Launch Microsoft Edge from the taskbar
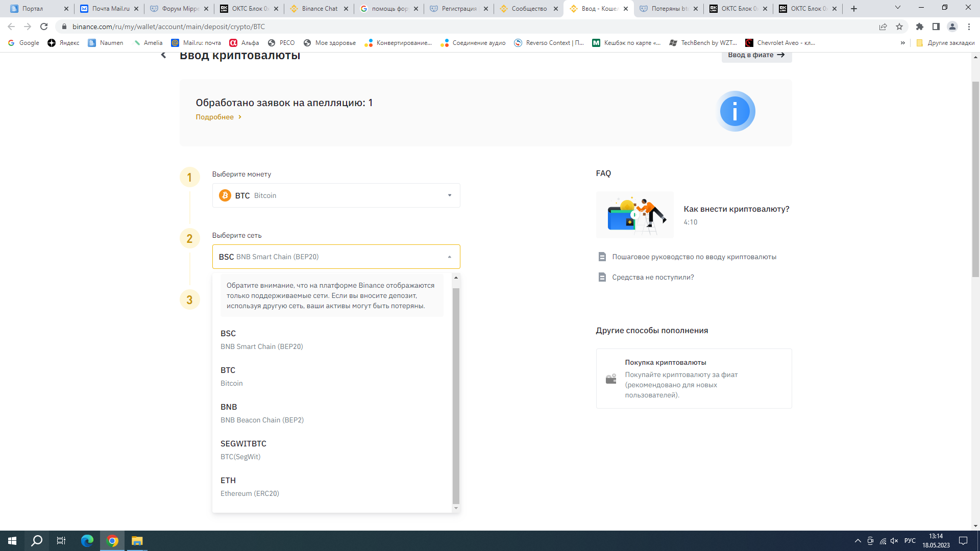 (87, 541)
